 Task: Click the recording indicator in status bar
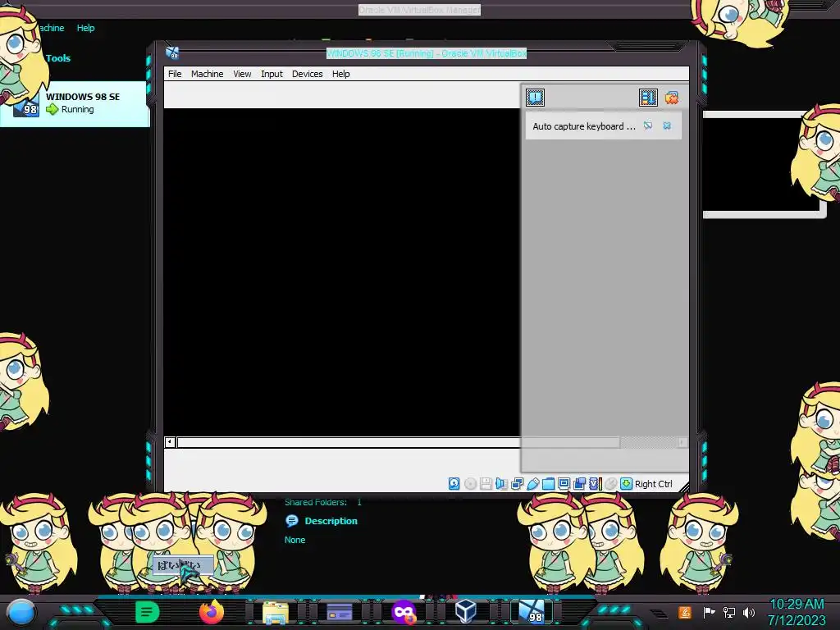[x=579, y=484]
